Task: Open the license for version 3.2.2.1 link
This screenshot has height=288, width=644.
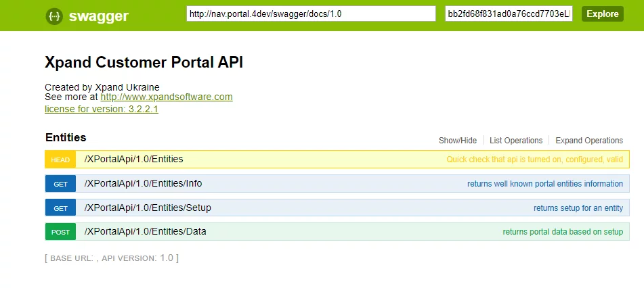Action: tap(102, 109)
